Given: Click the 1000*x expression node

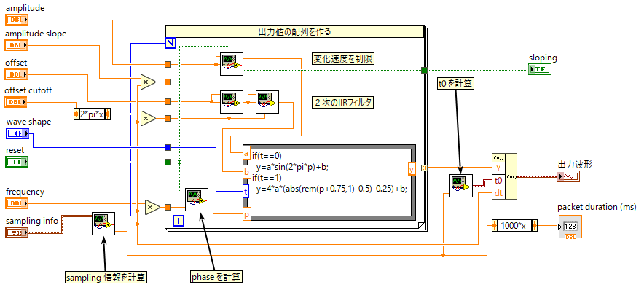Looking at the screenshot, I should [514, 226].
